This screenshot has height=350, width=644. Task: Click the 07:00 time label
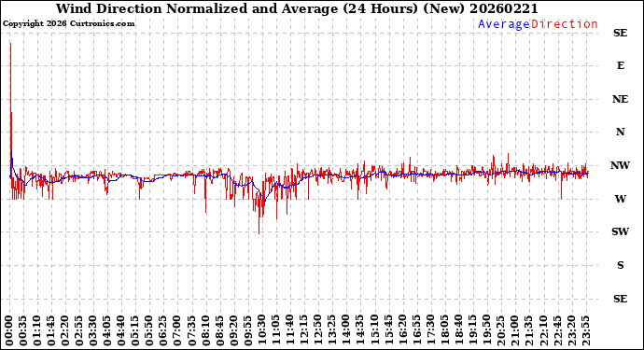point(177,331)
